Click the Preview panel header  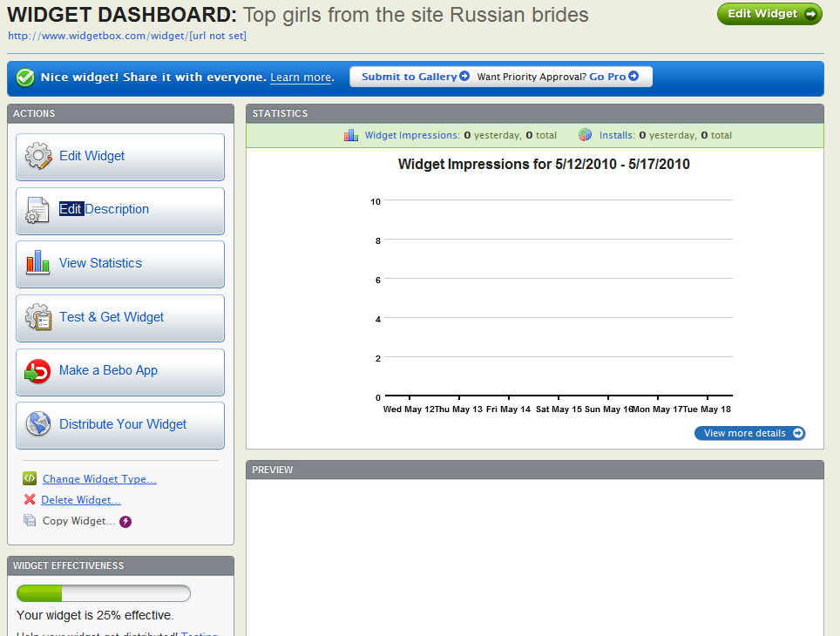click(535, 470)
